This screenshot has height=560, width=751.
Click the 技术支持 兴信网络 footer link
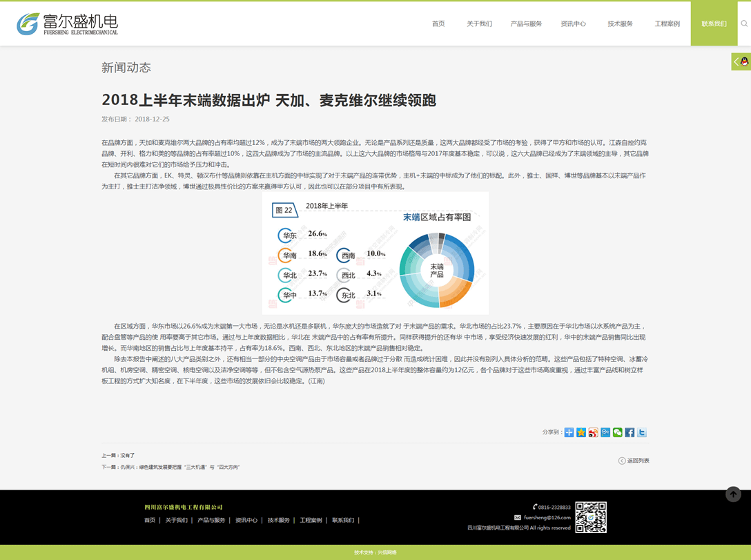[375, 552]
